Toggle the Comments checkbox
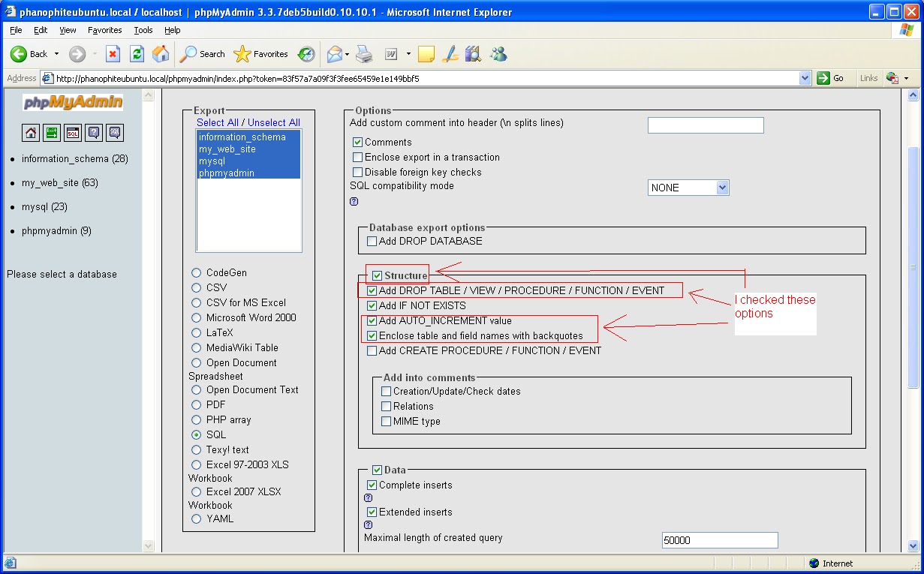The height and width of the screenshot is (574, 924). (x=358, y=142)
